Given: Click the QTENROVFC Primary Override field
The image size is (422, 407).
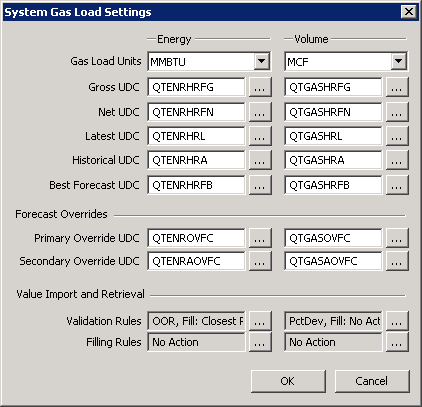Looking at the screenshot, I should 196,238.
